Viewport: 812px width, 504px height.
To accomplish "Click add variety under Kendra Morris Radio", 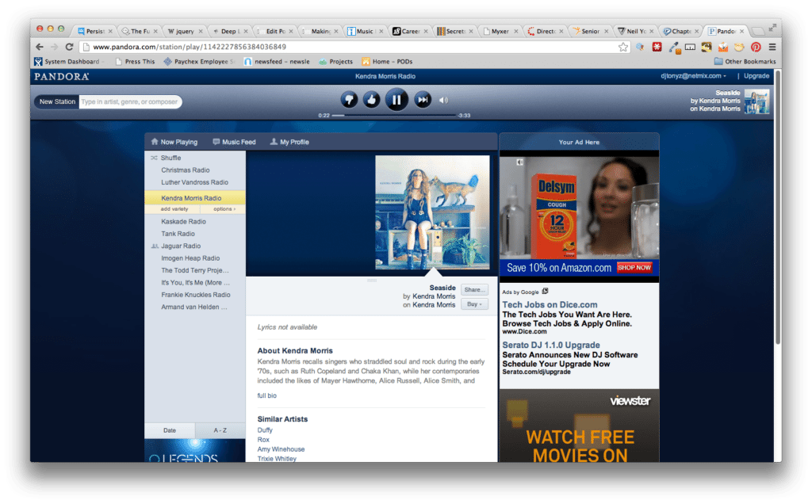I will [x=174, y=209].
